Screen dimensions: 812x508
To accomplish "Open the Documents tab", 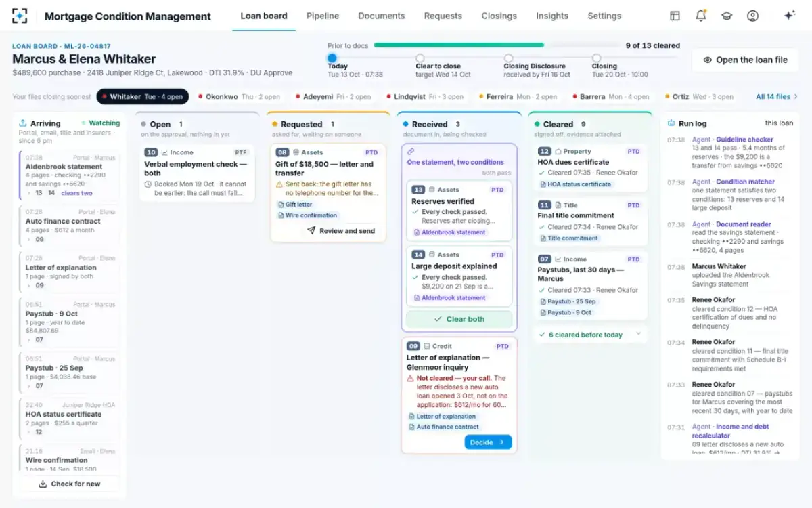I will [382, 16].
